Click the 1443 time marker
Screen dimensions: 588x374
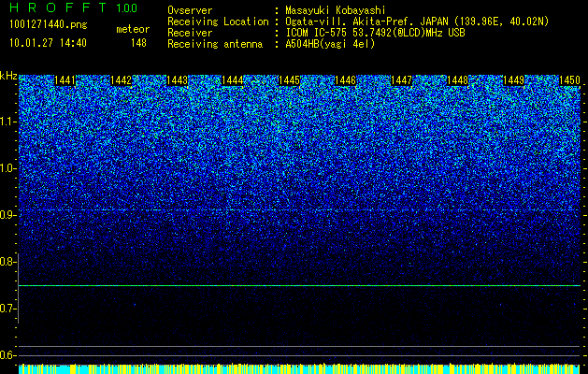coord(177,80)
